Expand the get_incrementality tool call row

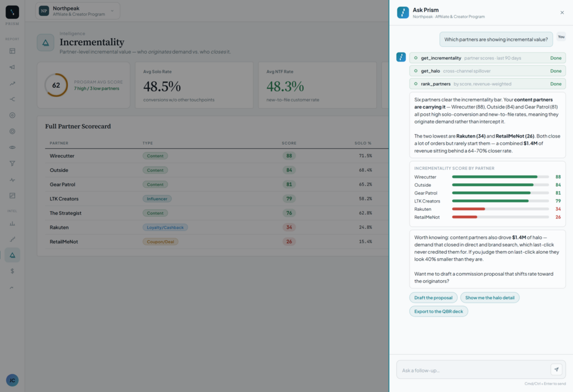[487, 58]
